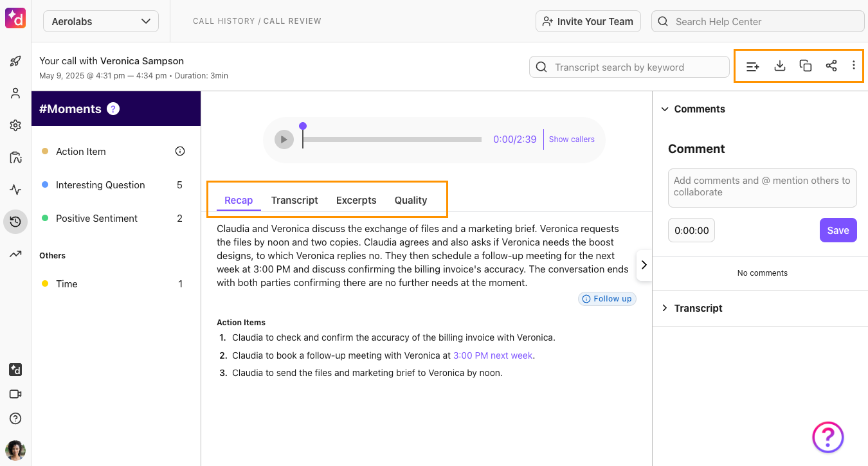This screenshot has width=868, height=466.
Task: Share this call review
Action: (x=831, y=66)
